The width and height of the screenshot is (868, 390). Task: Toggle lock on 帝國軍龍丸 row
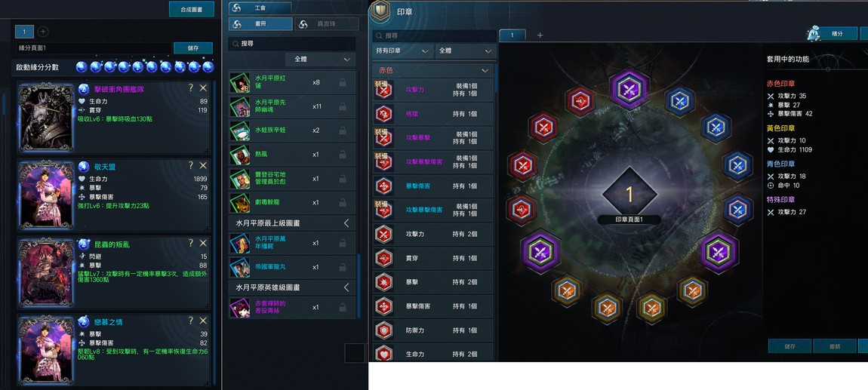tap(343, 267)
